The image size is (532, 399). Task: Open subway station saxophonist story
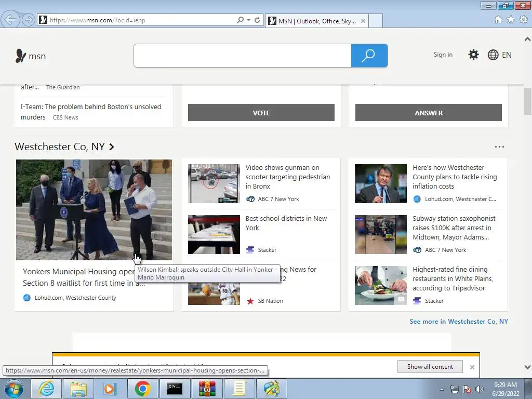[454, 228]
